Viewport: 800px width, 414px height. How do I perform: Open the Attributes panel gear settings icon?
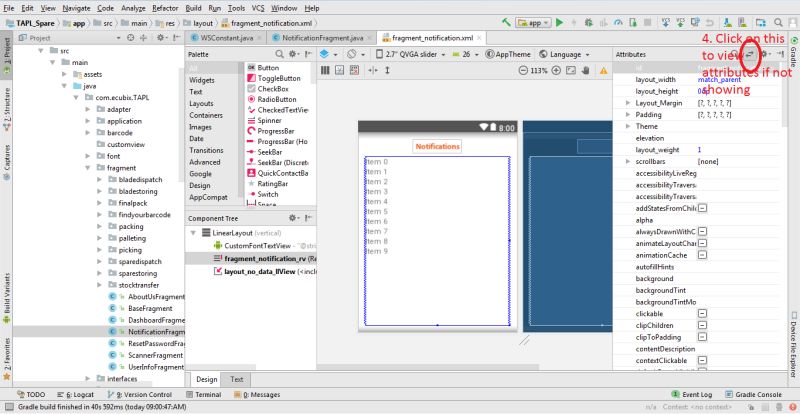click(x=765, y=54)
